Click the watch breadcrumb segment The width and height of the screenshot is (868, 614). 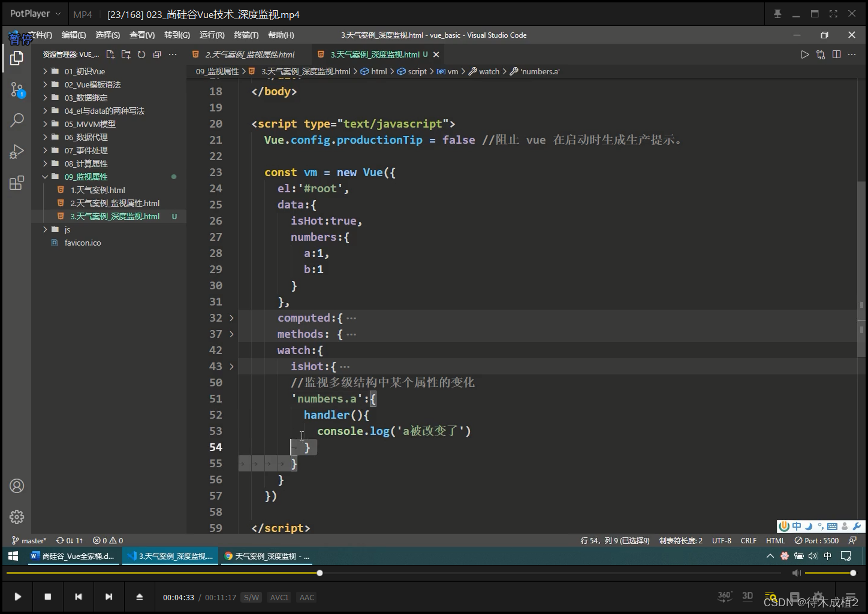click(484, 71)
